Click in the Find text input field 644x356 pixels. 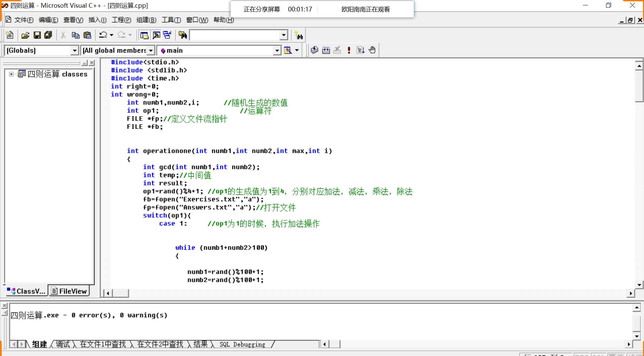coord(235,35)
